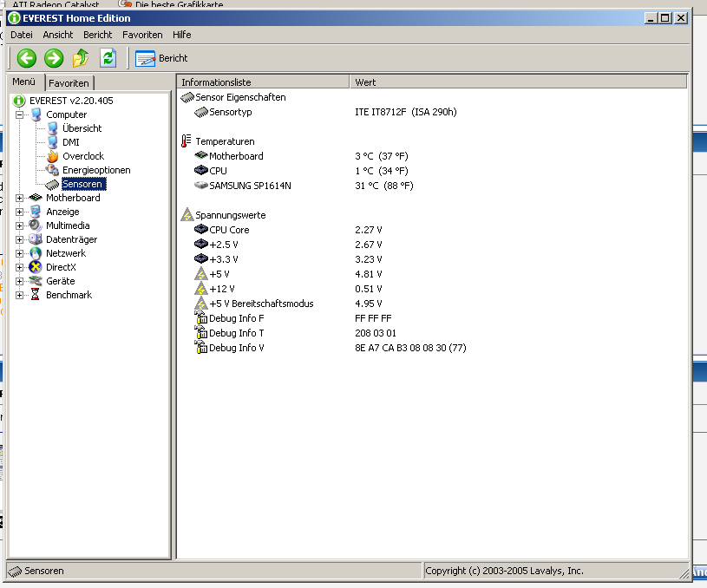
Task: Select the +2.5 V voltage row
Action: [x=432, y=245]
